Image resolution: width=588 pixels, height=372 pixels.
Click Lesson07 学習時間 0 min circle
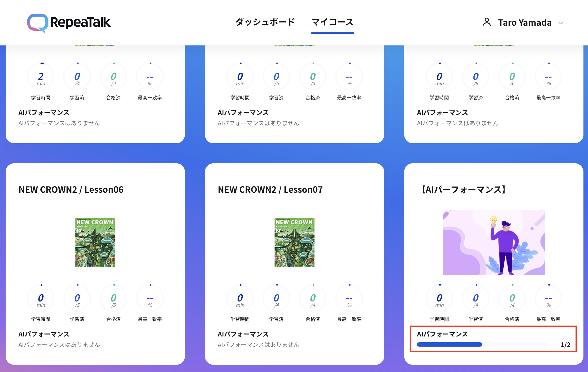(x=240, y=298)
